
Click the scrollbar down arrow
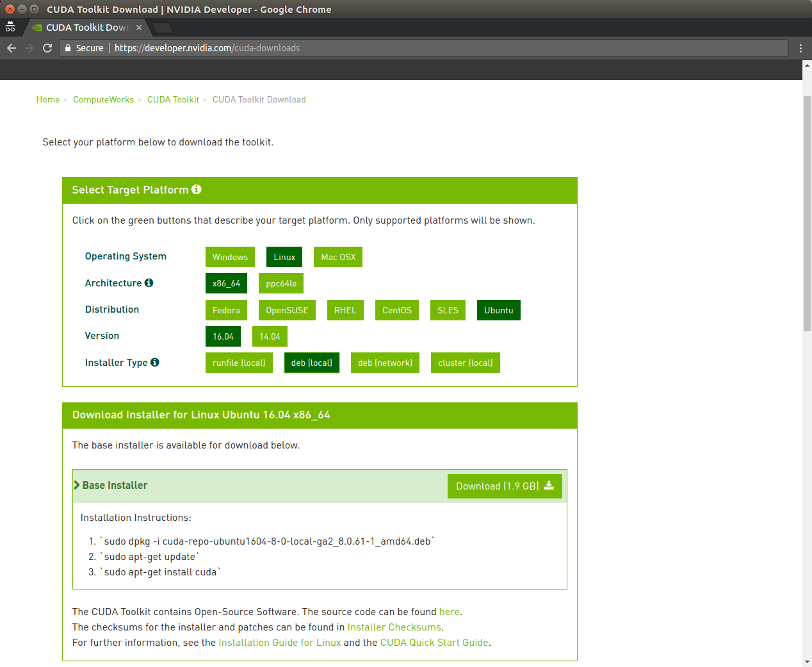[x=807, y=662]
